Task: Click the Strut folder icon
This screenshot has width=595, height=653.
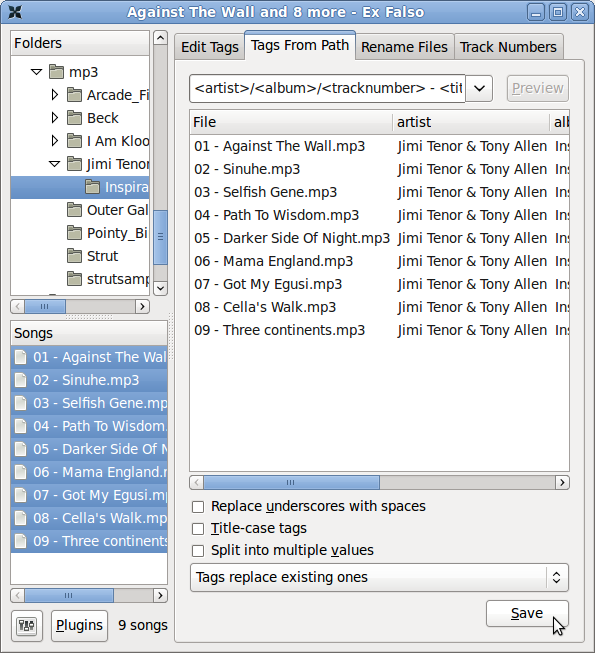Action: point(75,256)
